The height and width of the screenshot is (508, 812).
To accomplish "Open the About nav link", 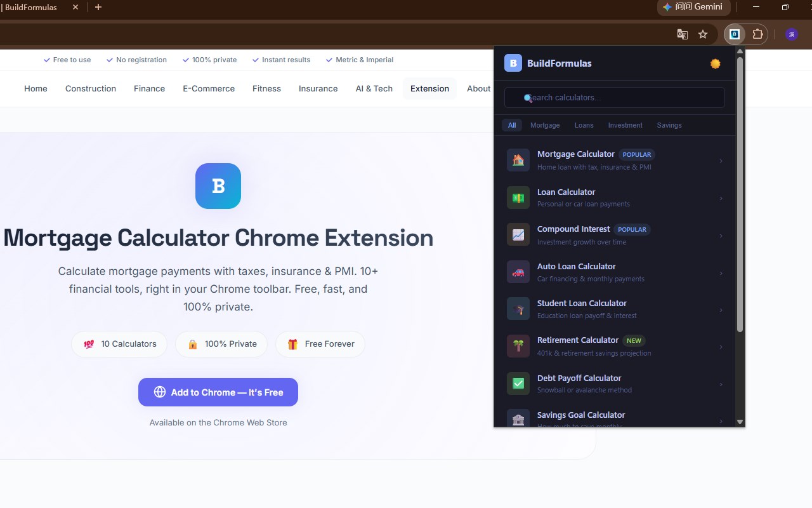I will [x=478, y=89].
